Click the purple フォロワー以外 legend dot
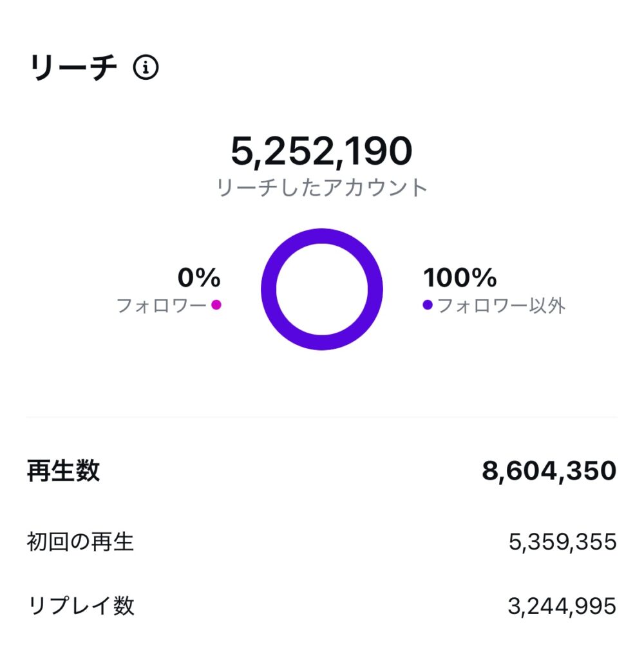644x659 pixels. click(428, 305)
